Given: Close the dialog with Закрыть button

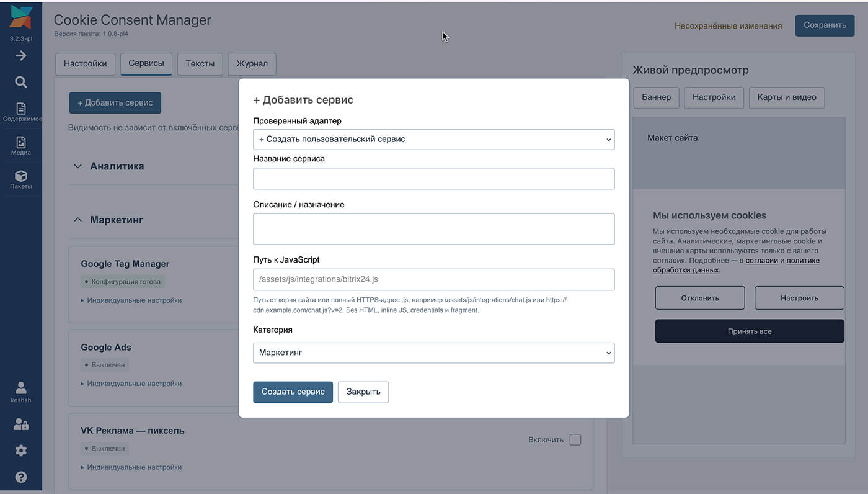Looking at the screenshot, I should coord(363,392).
